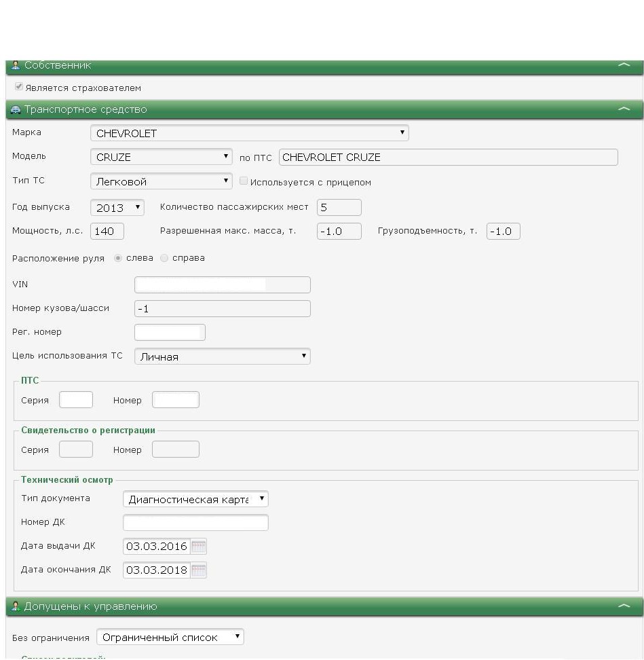Click the Мощность, л.с. field showing 140
Image resolution: width=644 pixels, height=660 pixels.
107,231
